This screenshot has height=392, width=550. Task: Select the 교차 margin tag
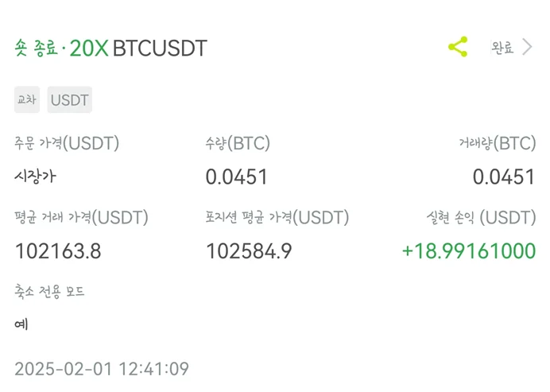pos(26,100)
